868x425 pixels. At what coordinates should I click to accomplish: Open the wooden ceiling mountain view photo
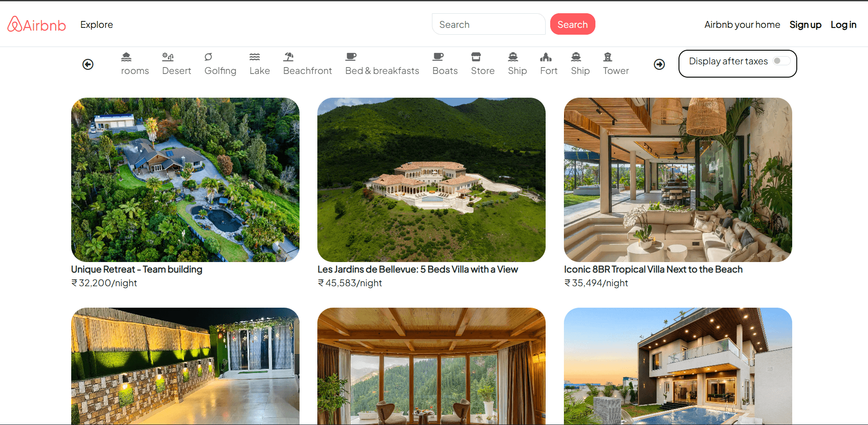(431, 366)
